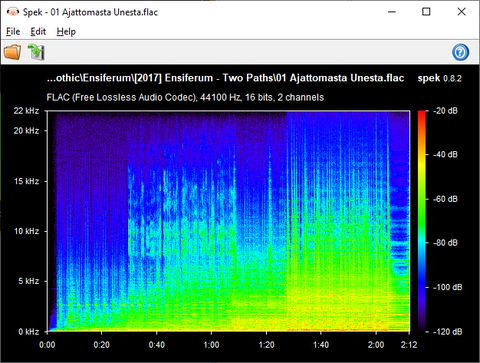480x363 pixels.
Task: Minimize the Spek window
Action: [392, 12]
